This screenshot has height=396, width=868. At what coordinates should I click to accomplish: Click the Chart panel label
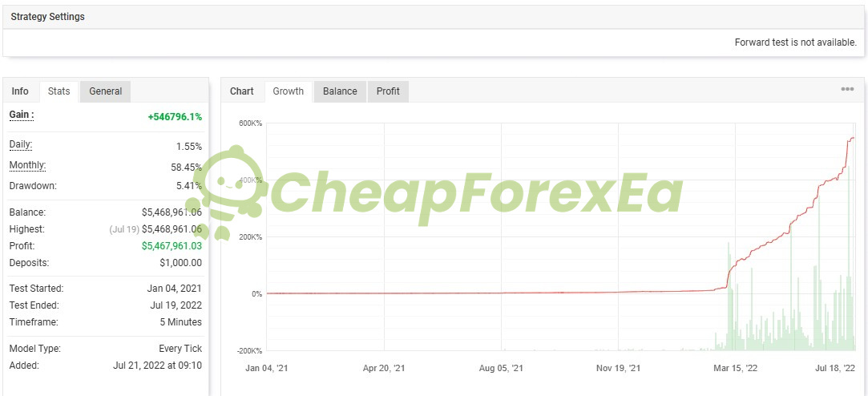tap(242, 91)
